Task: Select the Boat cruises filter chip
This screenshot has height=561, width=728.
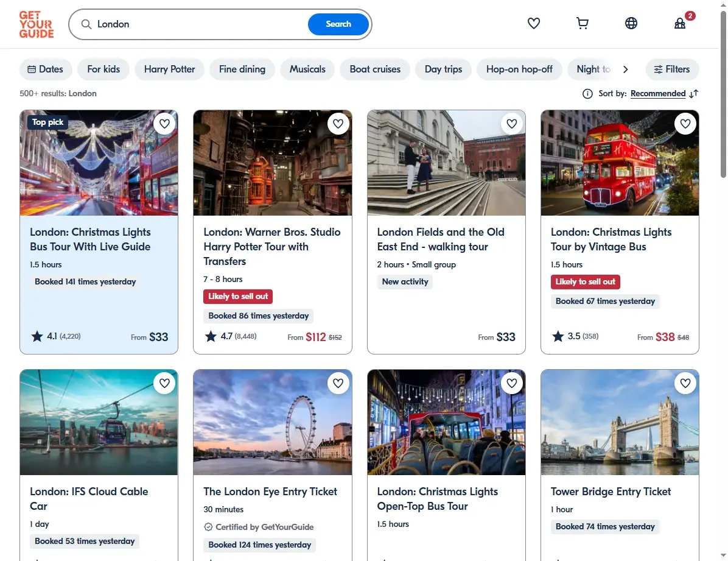Action: [x=375, y=69]
